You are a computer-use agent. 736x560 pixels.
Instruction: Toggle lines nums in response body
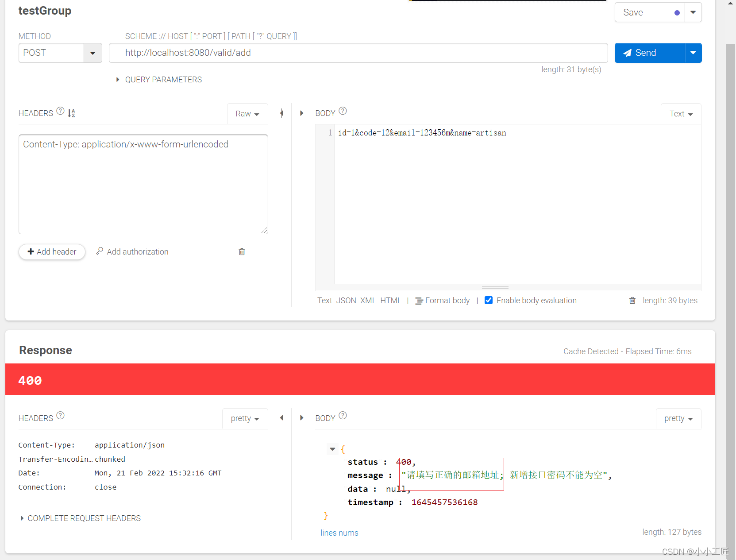(339, 533)
